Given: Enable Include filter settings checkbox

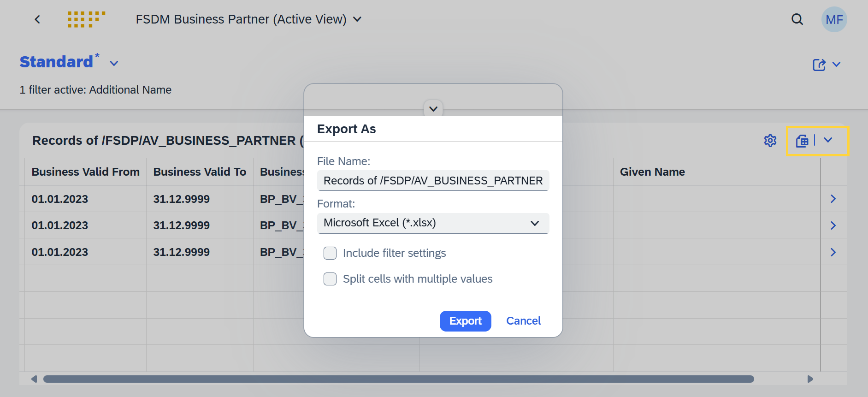Looking at the screenshot, I should click(x=330, y=253).
